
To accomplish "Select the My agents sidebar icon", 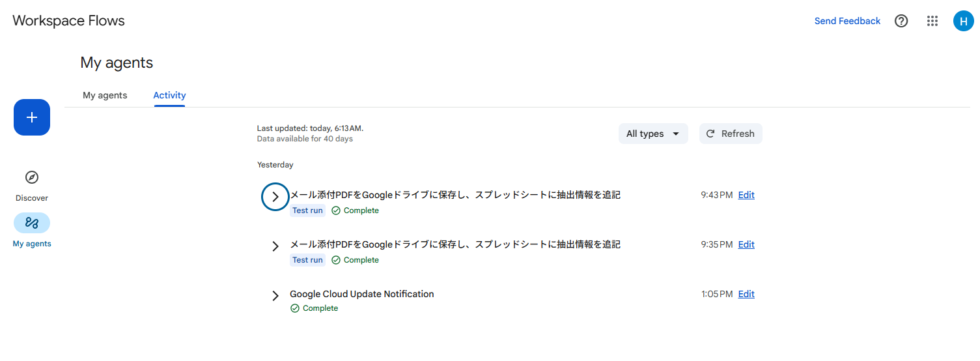I will [32, 223].
